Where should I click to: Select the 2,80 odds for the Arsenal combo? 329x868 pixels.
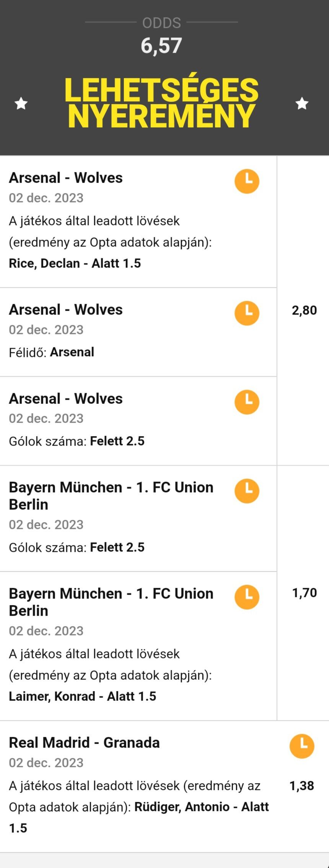[304, 310]
